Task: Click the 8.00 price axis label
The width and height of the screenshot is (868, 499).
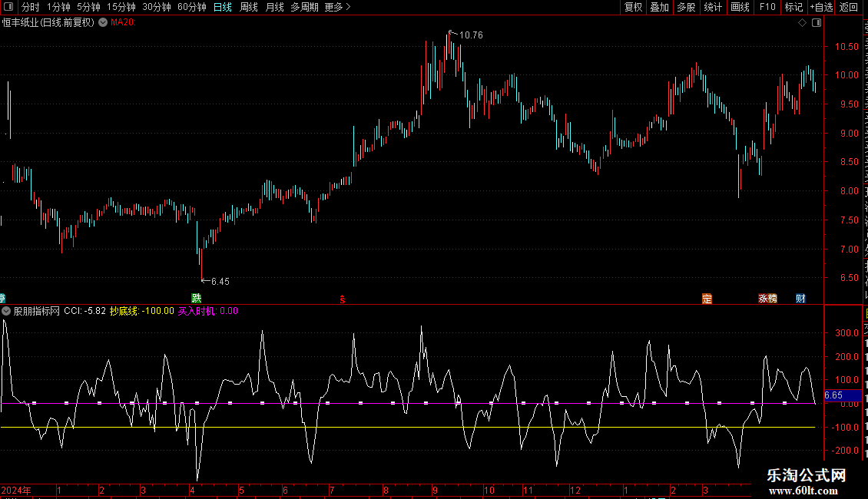Action: [x=849, y=191]
